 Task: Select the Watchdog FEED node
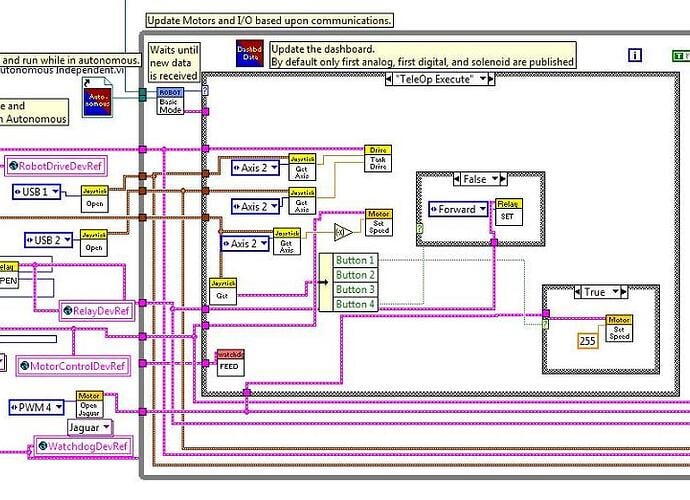click(230, 363)
